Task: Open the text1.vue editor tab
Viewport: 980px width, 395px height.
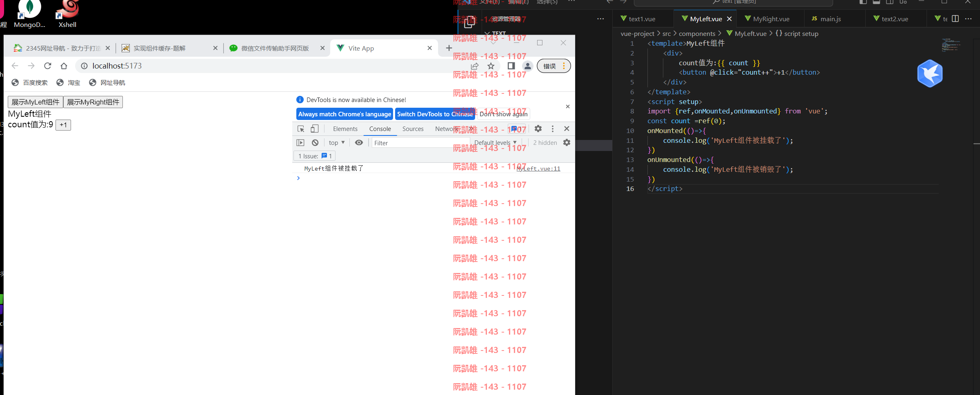Action: tap(642, 19)
